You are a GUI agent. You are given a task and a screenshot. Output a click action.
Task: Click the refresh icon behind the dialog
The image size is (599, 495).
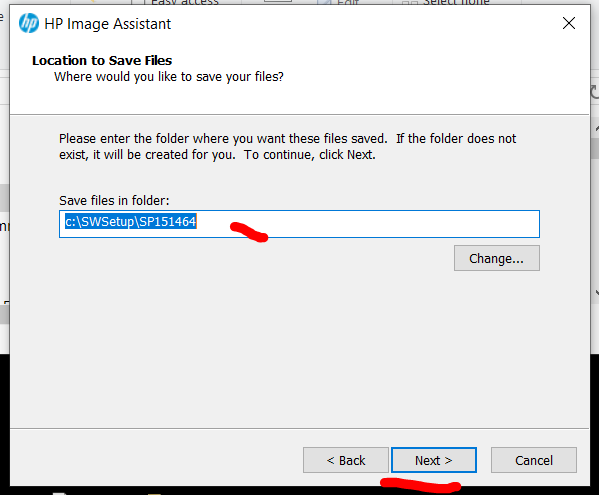coord(594,92)
